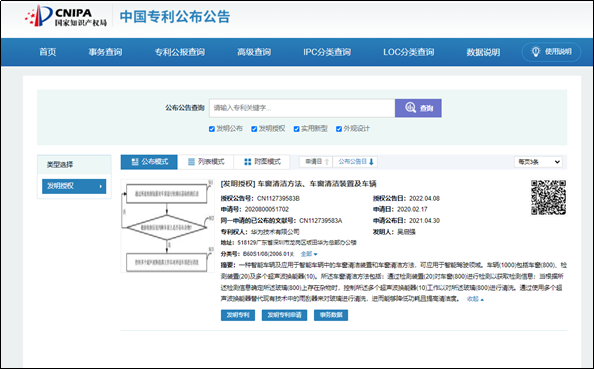Viewport: 594px width, 370px height.
Task: Click the 附图模式 grid icon
Action: point(248,162)
